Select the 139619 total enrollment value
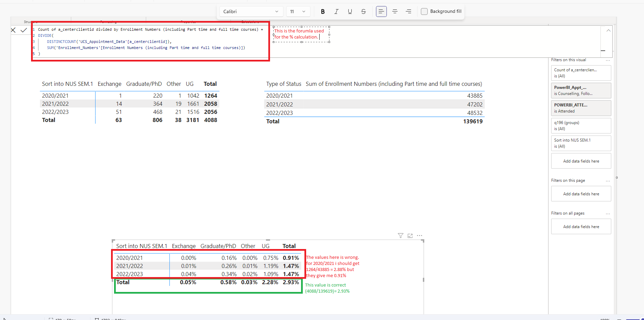This screenshot has height=320, width=644. pyautogui.click(x=473, y=121)
